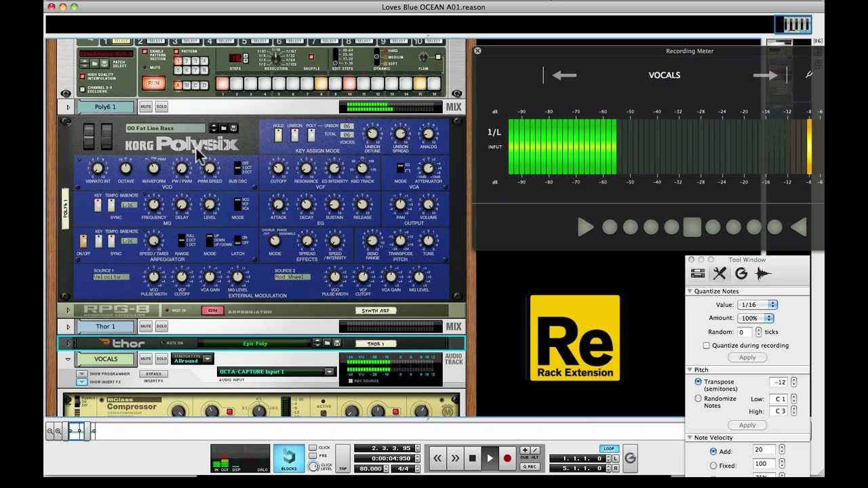868x488 pixels.
Task: Browse Polysix patches with folder icon
Action: [223, 128]
